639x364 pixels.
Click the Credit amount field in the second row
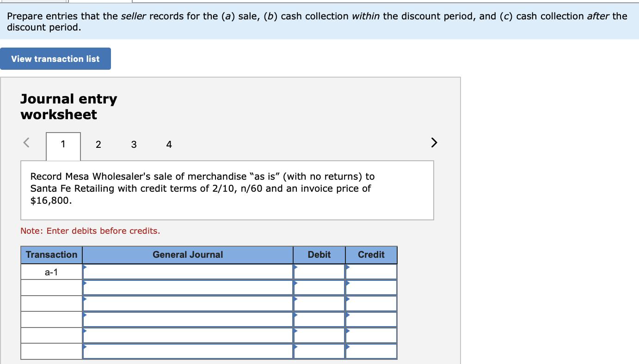point(371,287)
